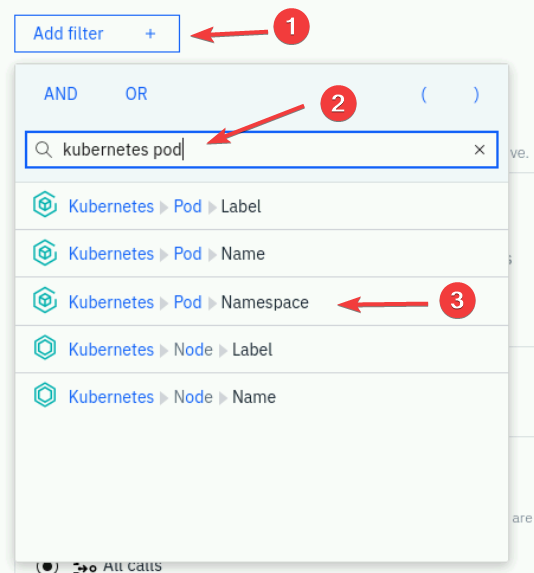The width and height of the screenshot is (534, 573).
Task: Insert an opening parenthesis
Action: tap(424, 95)
